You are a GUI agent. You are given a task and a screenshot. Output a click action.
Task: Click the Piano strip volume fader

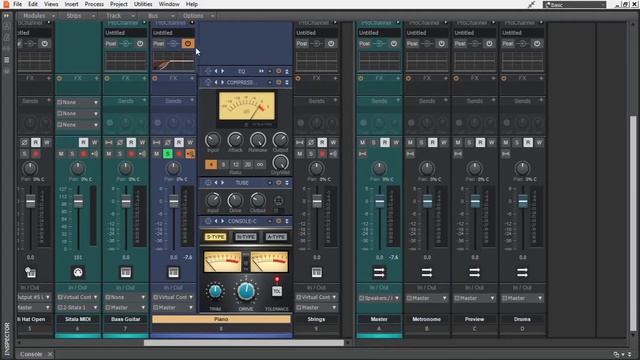(x=173, y=201)
